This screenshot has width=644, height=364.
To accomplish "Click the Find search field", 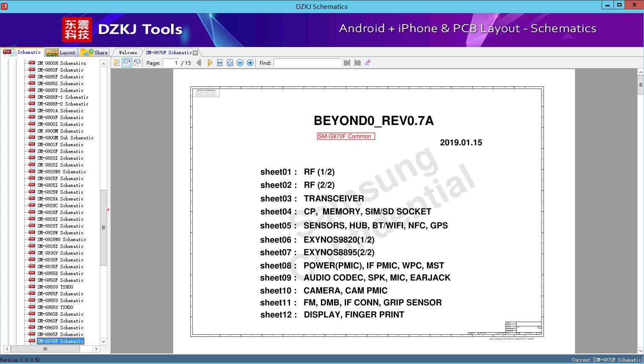I will tap(307, 63).
